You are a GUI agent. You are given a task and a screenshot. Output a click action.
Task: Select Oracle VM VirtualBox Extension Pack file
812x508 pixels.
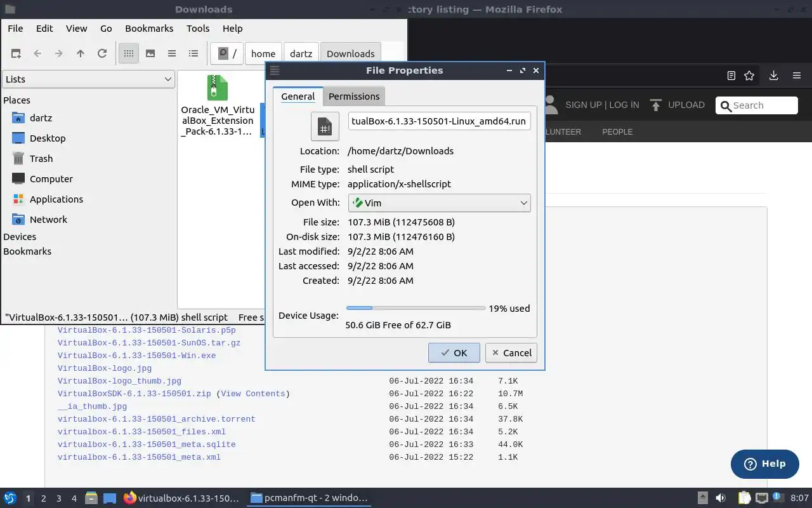tap(217, 105)
